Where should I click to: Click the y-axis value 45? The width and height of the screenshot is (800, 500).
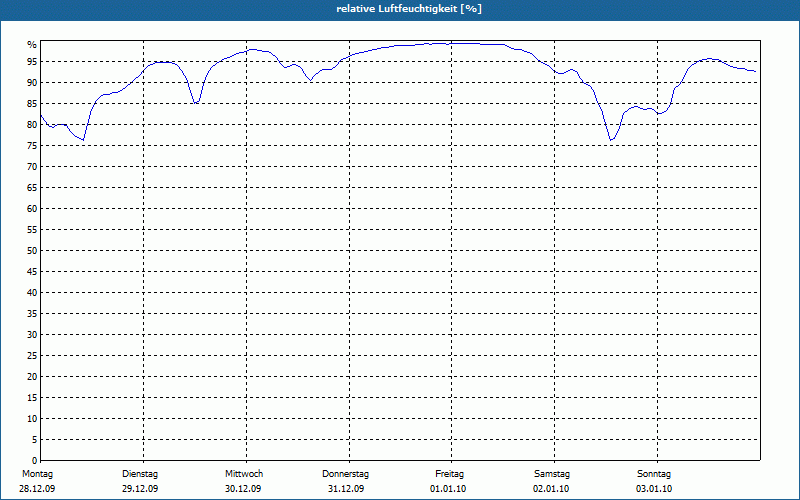click(x=32, y=272)
